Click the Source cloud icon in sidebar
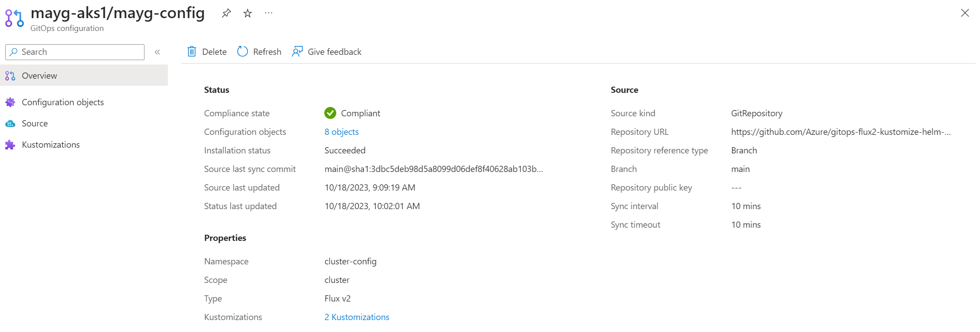 tap(10, 124)
